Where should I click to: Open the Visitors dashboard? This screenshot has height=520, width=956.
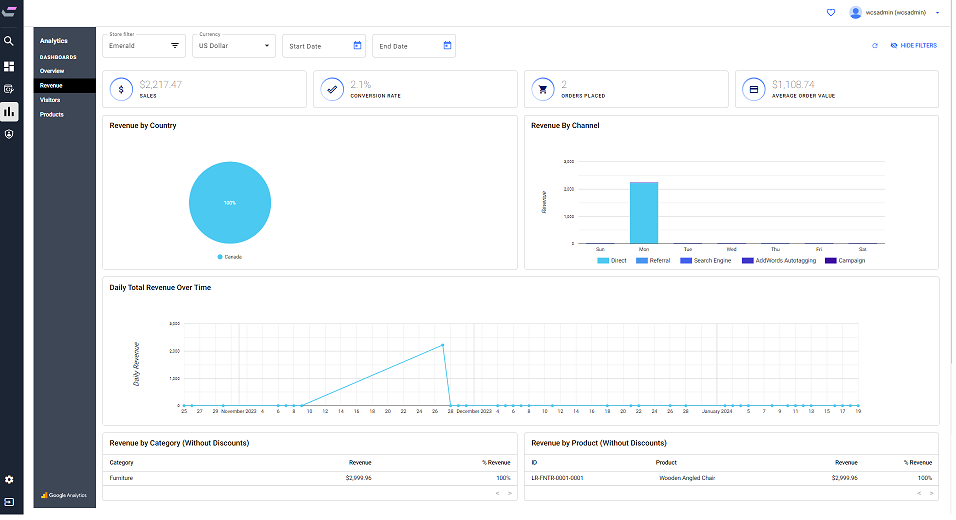click(x=50, y=100)
